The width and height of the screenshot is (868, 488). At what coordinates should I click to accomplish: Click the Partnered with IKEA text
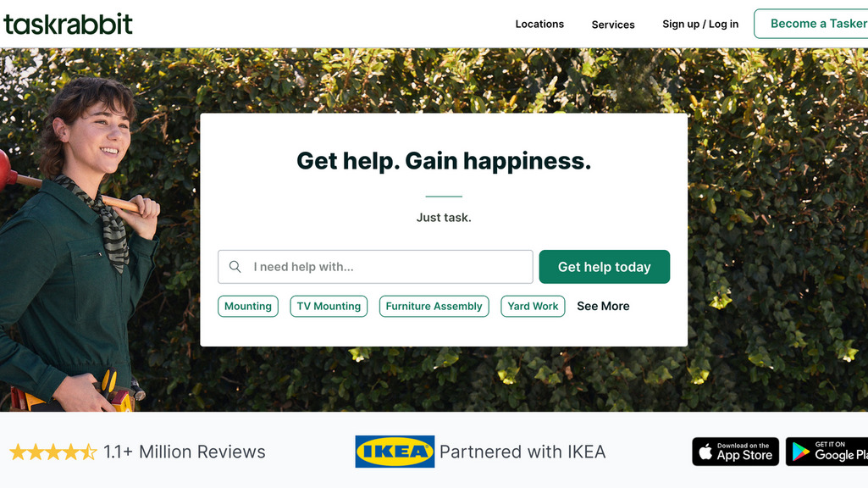(x=522, y=452)
